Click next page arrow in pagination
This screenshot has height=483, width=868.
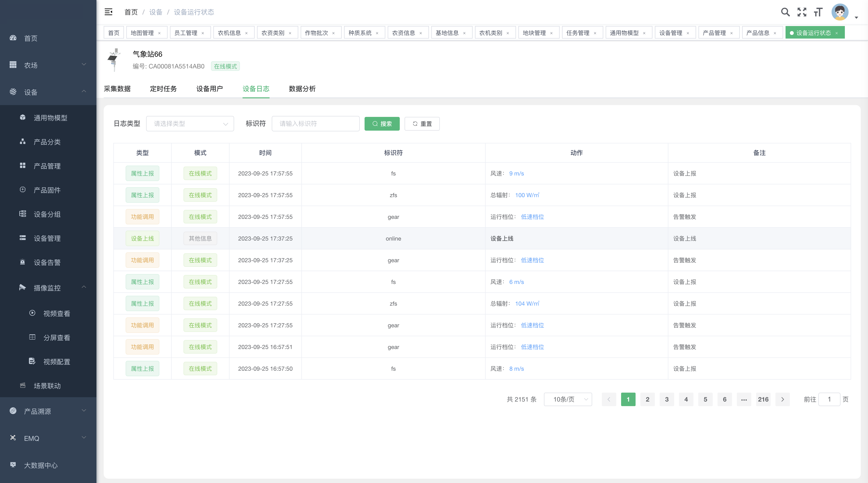pos(782,399)
